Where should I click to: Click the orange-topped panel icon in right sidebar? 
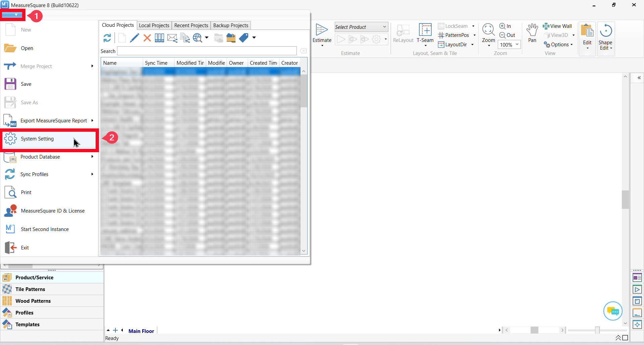click(637, 313)
